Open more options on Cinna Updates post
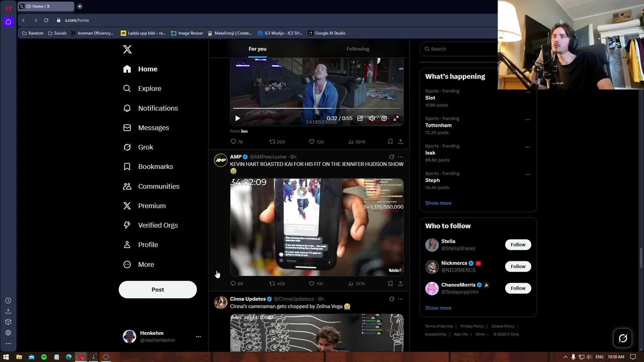 point(400,299)
